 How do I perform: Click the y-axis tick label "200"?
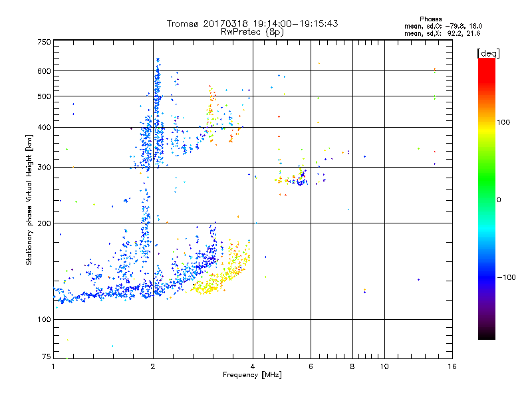tap(44, 223)
